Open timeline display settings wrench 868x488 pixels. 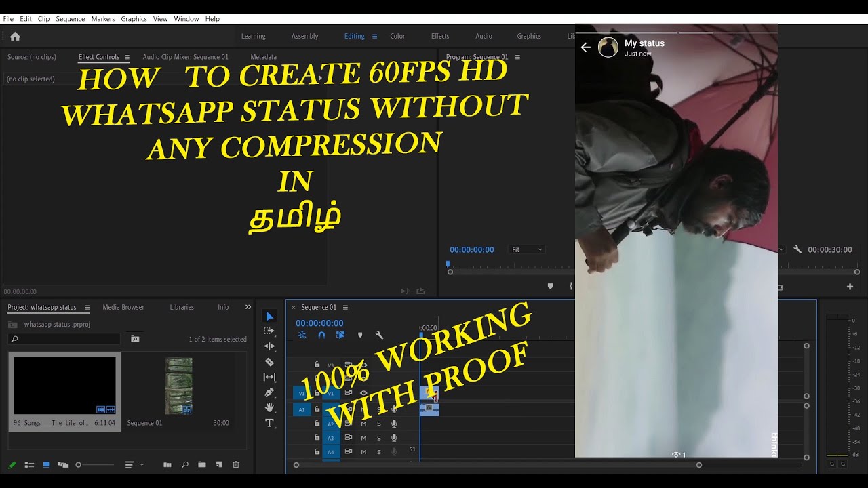(x=379, y=335)
